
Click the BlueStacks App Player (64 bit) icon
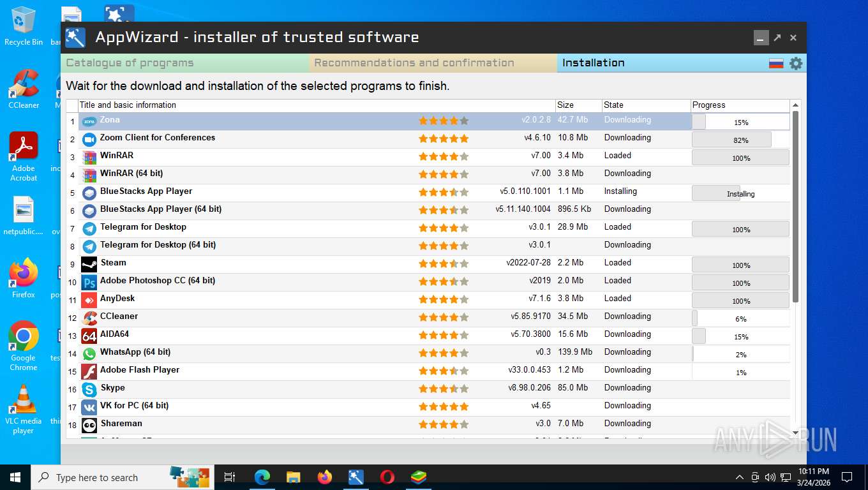[x=89, y=211]
